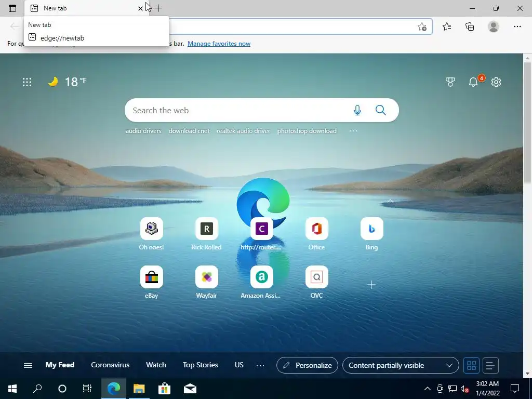Switch feed to list view

point(490,365)
